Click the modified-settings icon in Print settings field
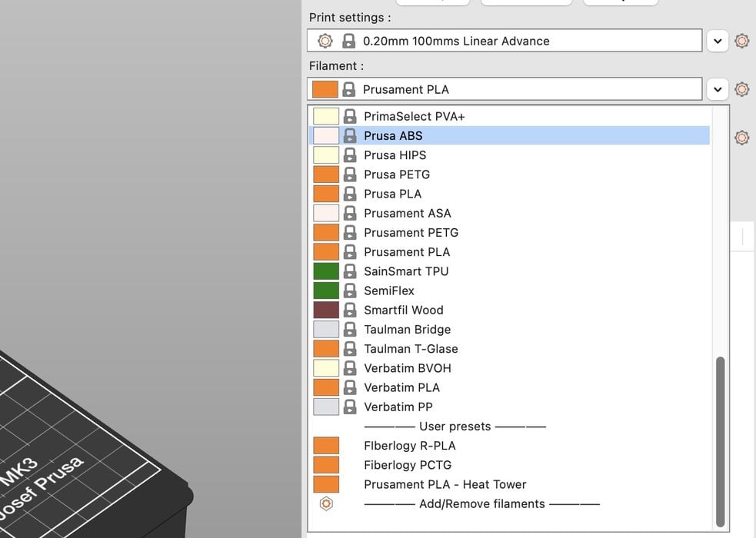The image size is (756, 538). 325,41
